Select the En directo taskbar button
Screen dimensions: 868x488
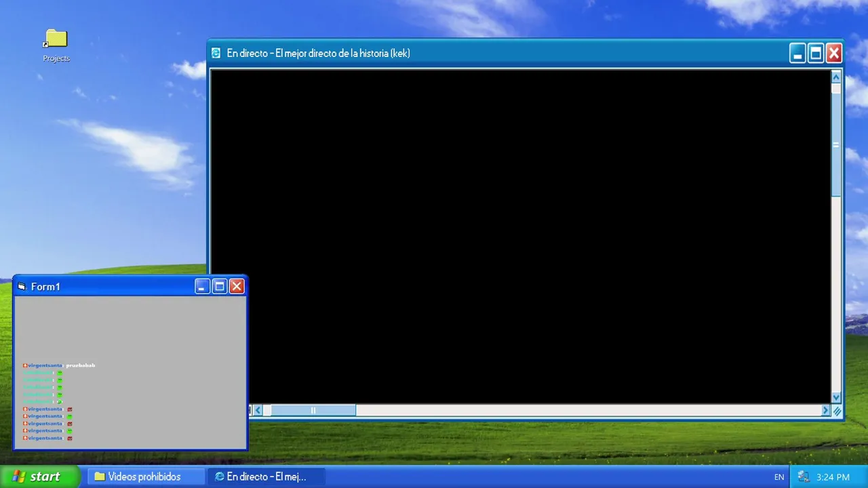click(x=266, y=476)
